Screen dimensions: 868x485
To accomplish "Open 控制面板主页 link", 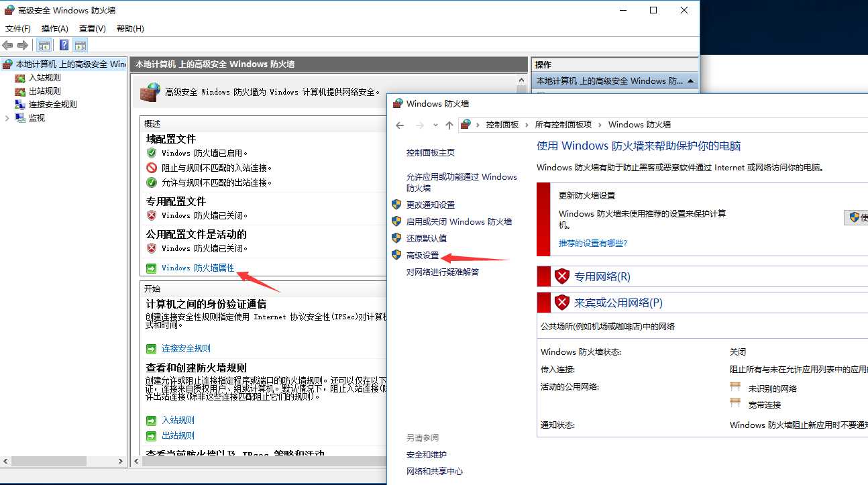I will (x=431, y=153).
